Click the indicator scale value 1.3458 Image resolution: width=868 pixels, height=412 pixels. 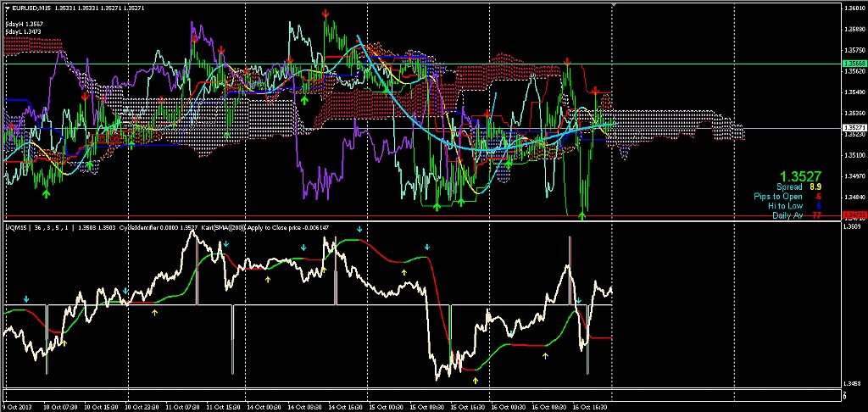click(851, 383)
